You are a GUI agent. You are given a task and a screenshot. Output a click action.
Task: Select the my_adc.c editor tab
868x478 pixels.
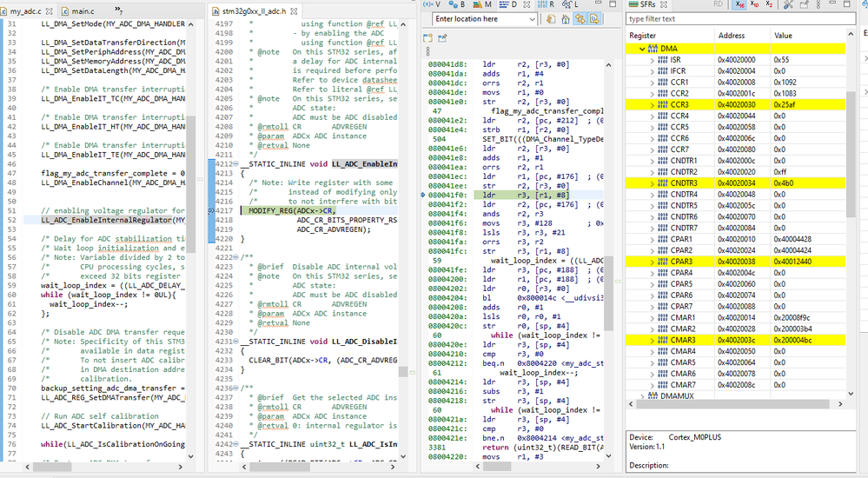[x=26, y=11]
